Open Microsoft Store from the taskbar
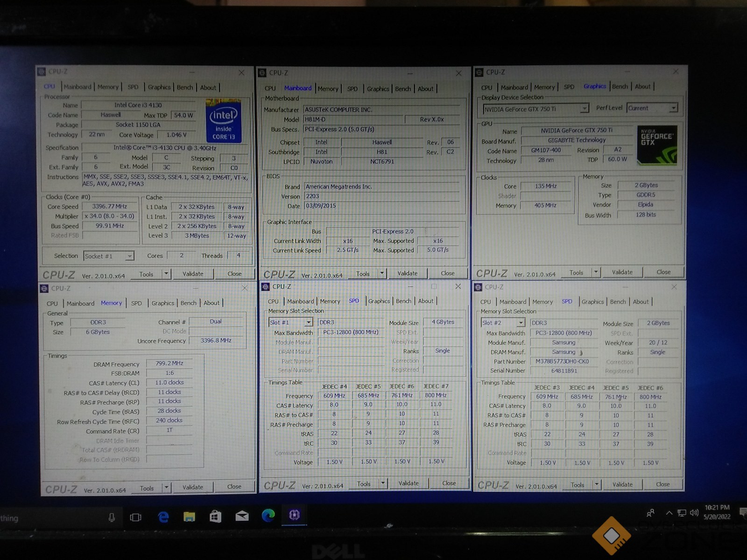 pos(215,516)
